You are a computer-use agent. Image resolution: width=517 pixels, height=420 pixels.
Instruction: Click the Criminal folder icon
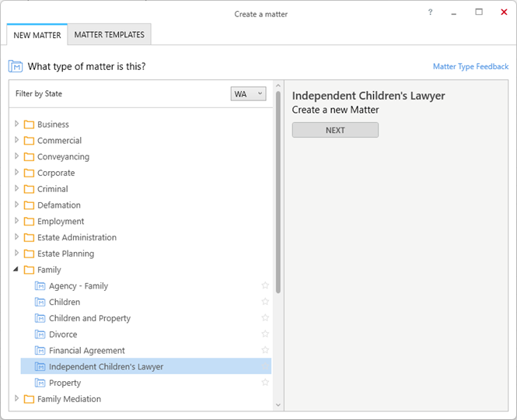pos(29,189)
